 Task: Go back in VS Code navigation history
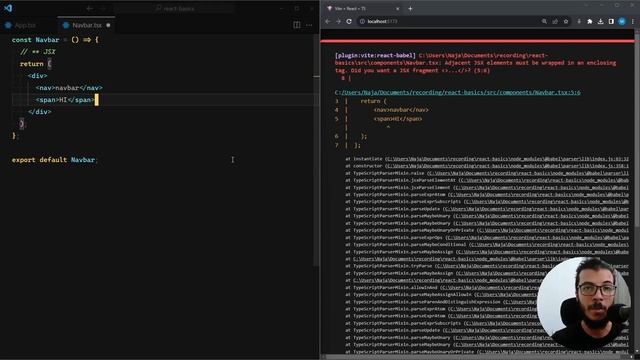[90, 8]
